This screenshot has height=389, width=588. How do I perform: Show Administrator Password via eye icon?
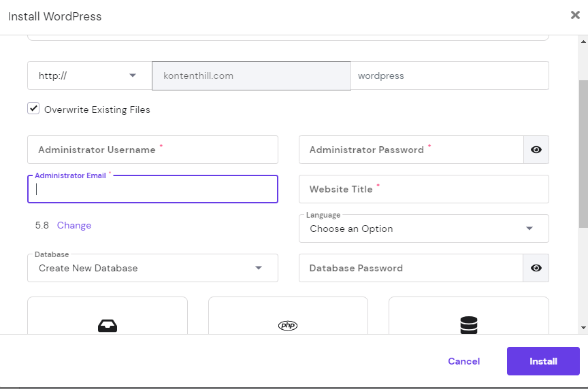pos(536,150)
